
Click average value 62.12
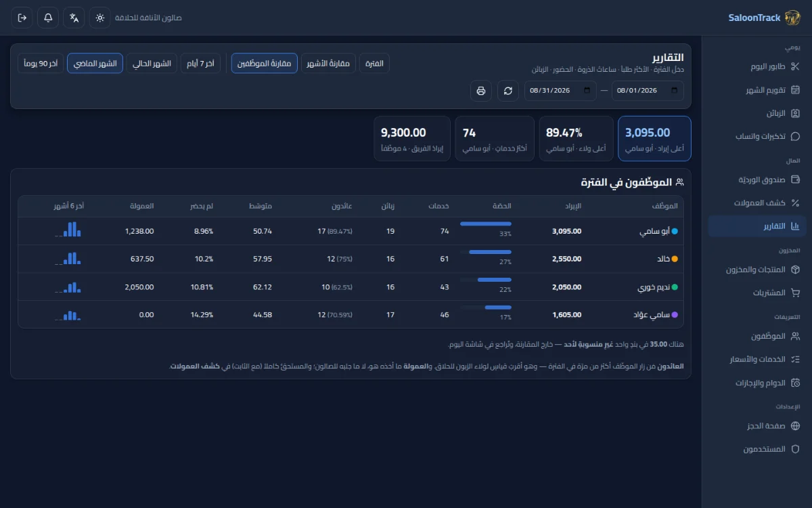[262, 287]
